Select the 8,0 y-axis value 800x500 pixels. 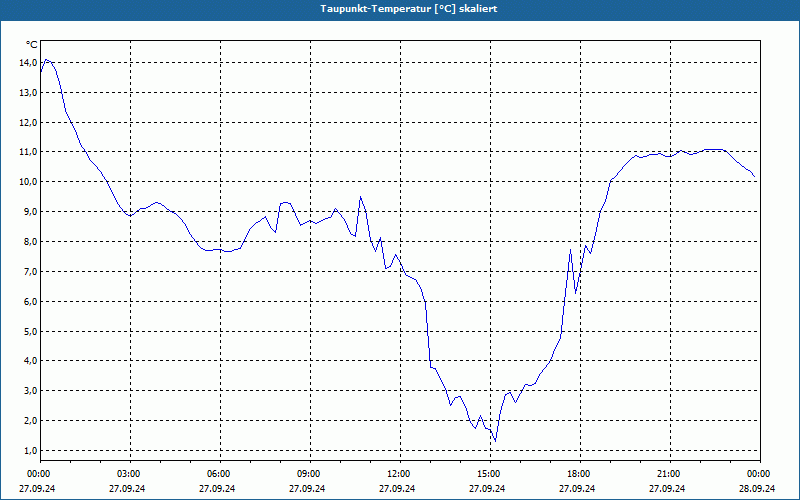pos(30,241)
